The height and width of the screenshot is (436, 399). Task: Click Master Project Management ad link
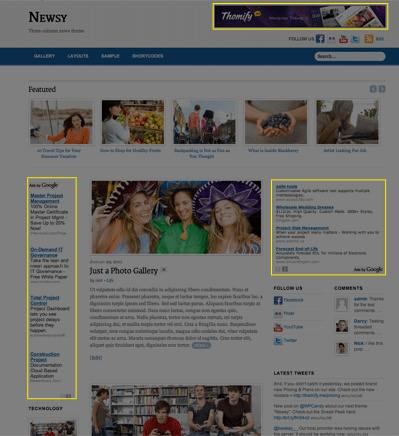(x=47, y=198)
